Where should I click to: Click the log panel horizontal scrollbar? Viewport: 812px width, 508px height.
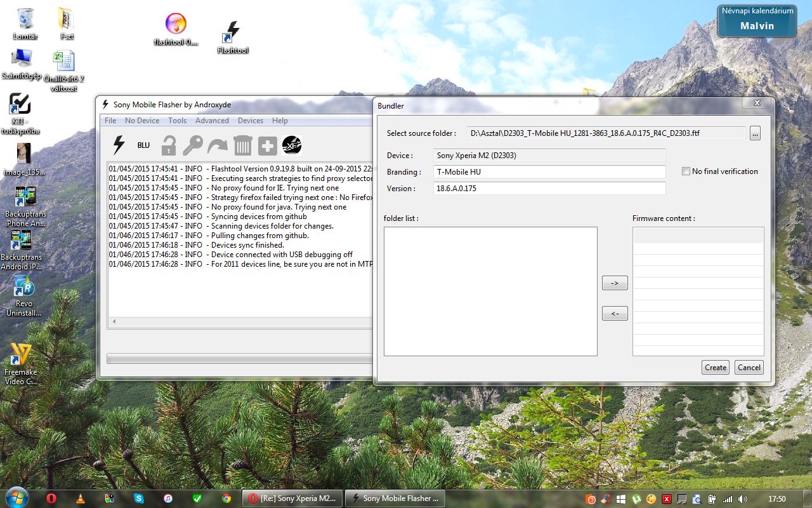click(240, 323)
